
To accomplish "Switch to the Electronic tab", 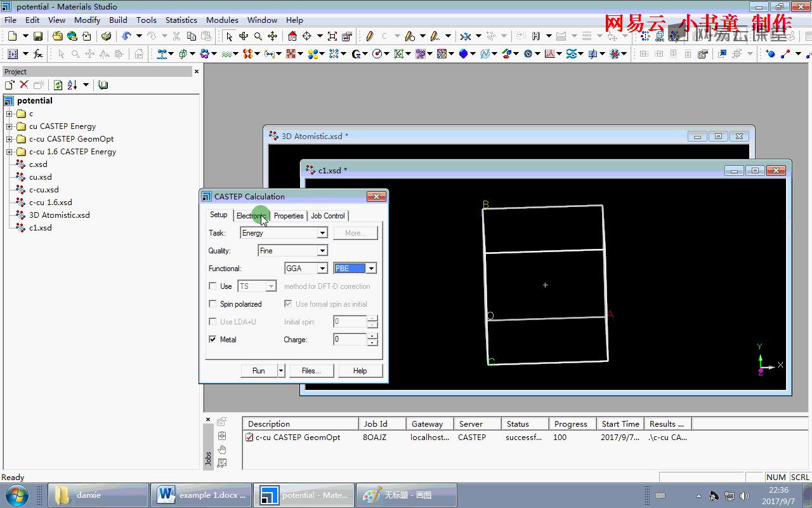I will pos(251,216).
